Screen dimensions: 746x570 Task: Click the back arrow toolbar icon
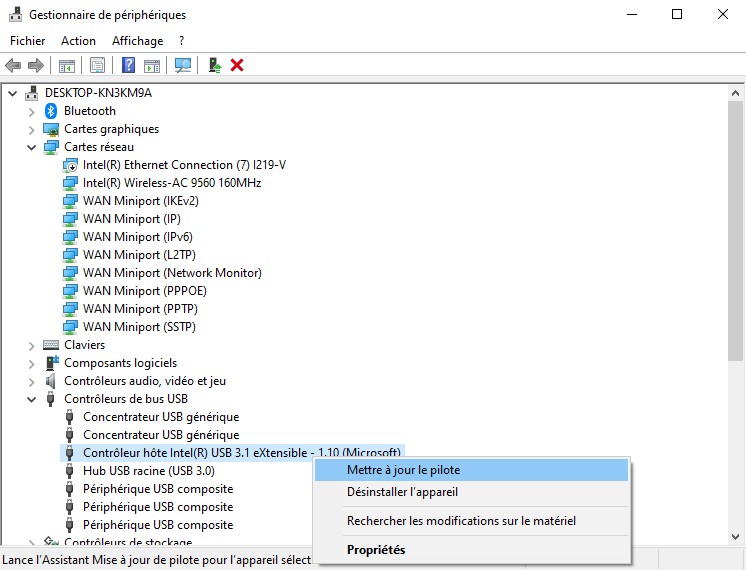(x=13, y=65)
